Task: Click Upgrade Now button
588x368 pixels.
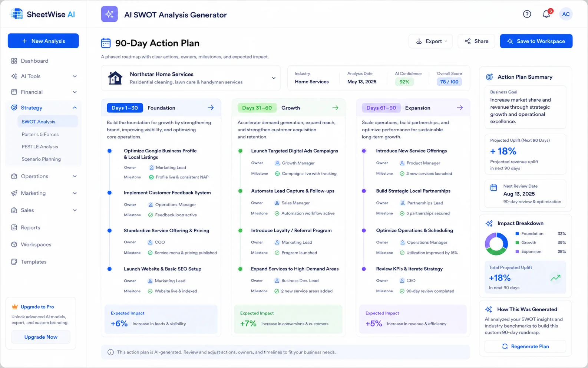Action: (x=41, y=337)
